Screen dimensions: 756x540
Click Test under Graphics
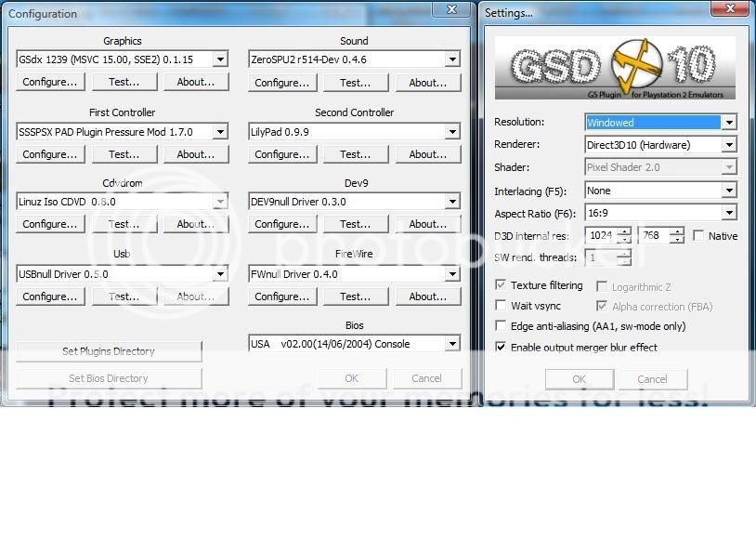tap(124, 82)
